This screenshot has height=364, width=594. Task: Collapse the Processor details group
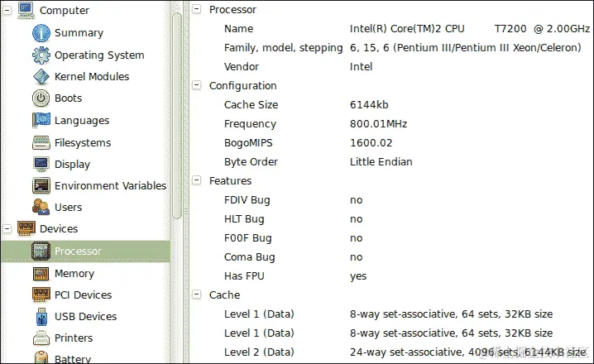click(196, 9)
